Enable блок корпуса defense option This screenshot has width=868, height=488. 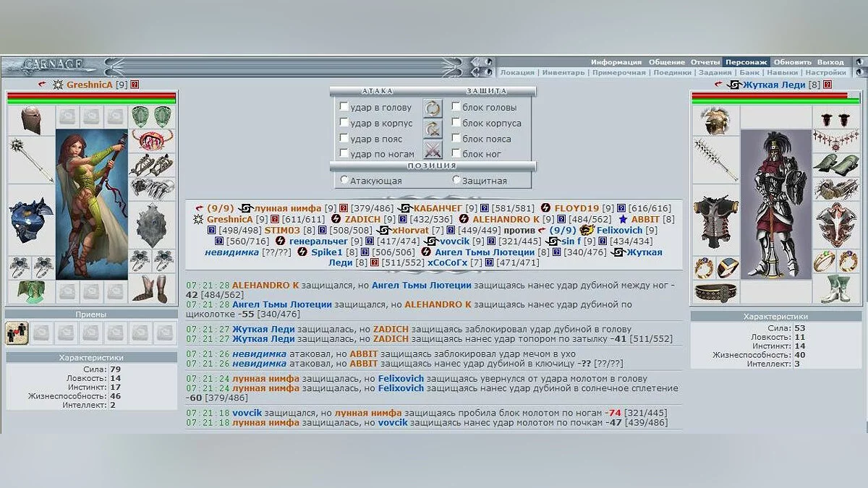pyautogui.click(x=456, y=123)
